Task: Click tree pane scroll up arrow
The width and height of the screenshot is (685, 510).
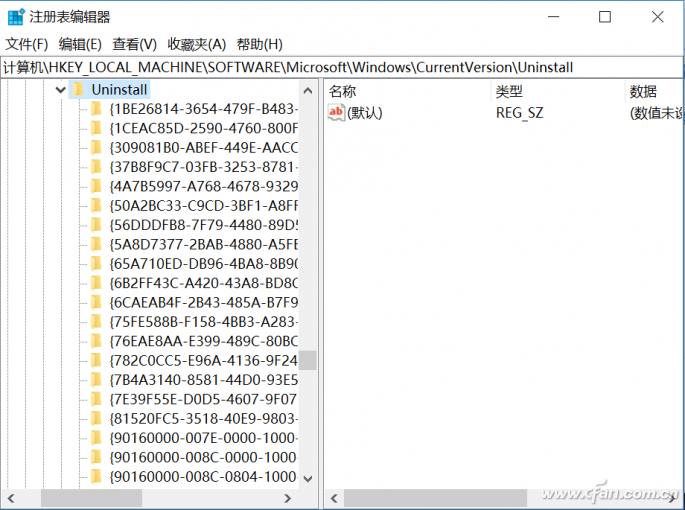Action: (x=308, y=91)
